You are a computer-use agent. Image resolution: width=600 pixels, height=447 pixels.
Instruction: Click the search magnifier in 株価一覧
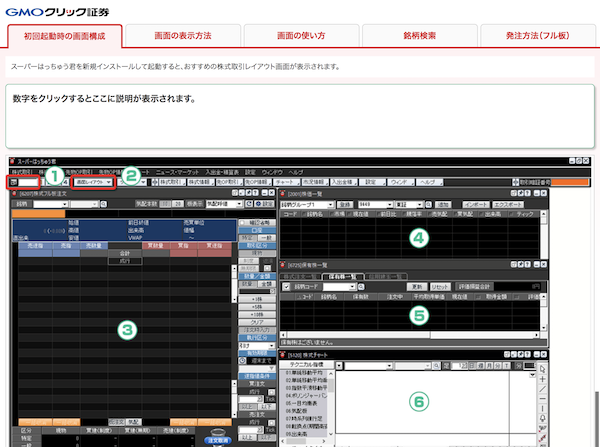429,205
